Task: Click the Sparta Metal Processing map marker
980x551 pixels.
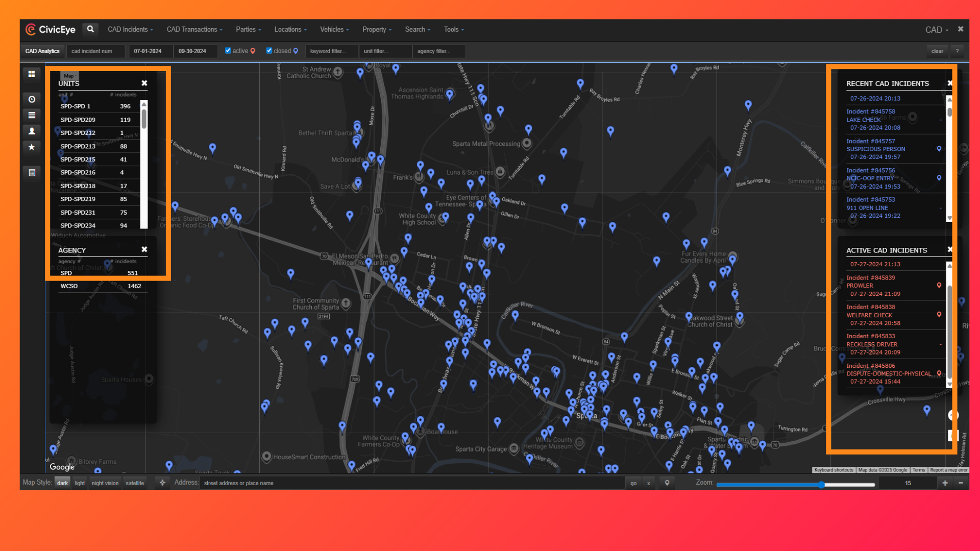Action: tap(527, 143)
